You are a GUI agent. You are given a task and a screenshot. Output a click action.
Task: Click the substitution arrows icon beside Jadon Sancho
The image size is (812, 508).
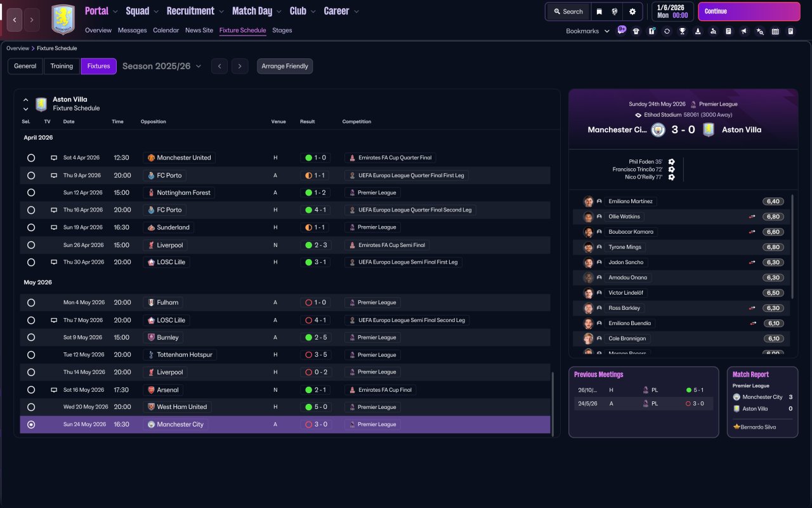coord(752,262)
